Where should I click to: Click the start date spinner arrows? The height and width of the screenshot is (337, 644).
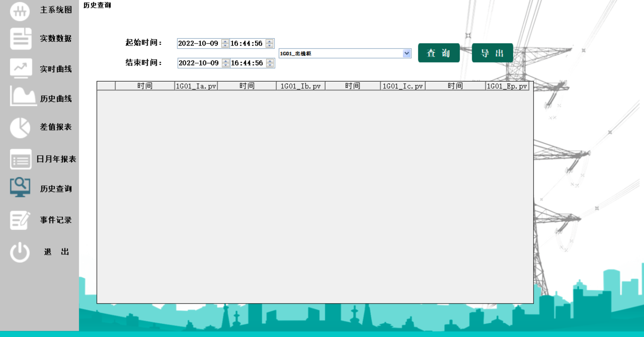pos(225,43)
